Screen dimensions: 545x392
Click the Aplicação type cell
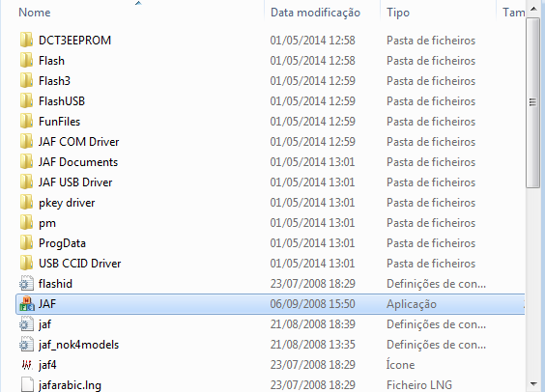pyautogui.click(x=412, y=304)
